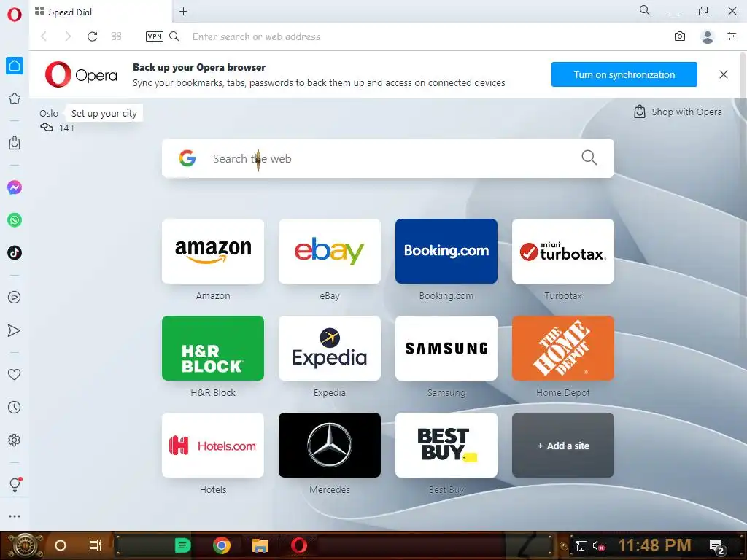Open Cortana circle in taskbar
Screen dimensions: 747x560
[x=61, y=545]
